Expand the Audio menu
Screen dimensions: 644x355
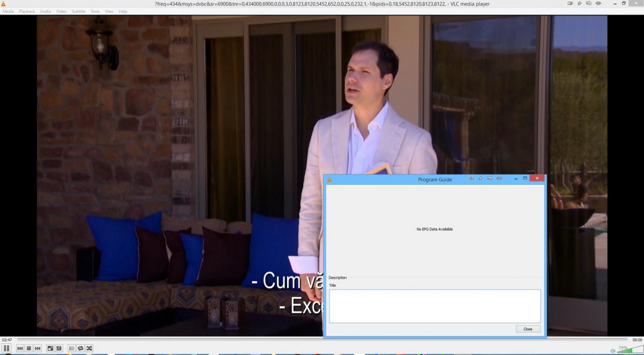point(46,11)
